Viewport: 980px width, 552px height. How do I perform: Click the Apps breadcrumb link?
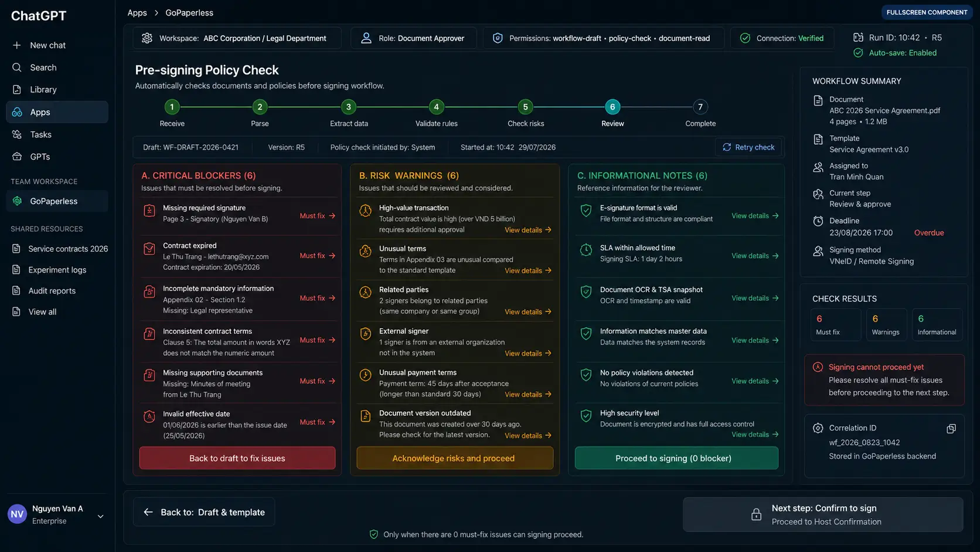(x=137, y=12)
